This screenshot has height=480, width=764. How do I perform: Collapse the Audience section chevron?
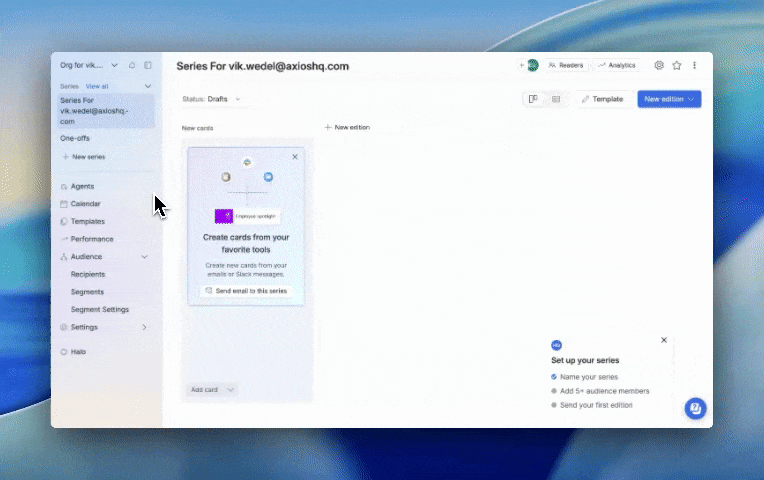144,257
